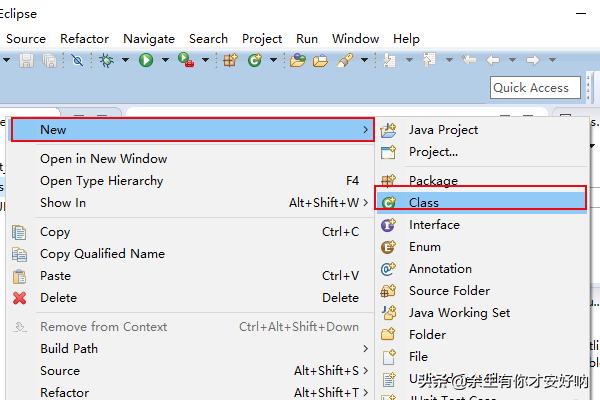Open the New Java Class dropdown arrow

point(273,60)
